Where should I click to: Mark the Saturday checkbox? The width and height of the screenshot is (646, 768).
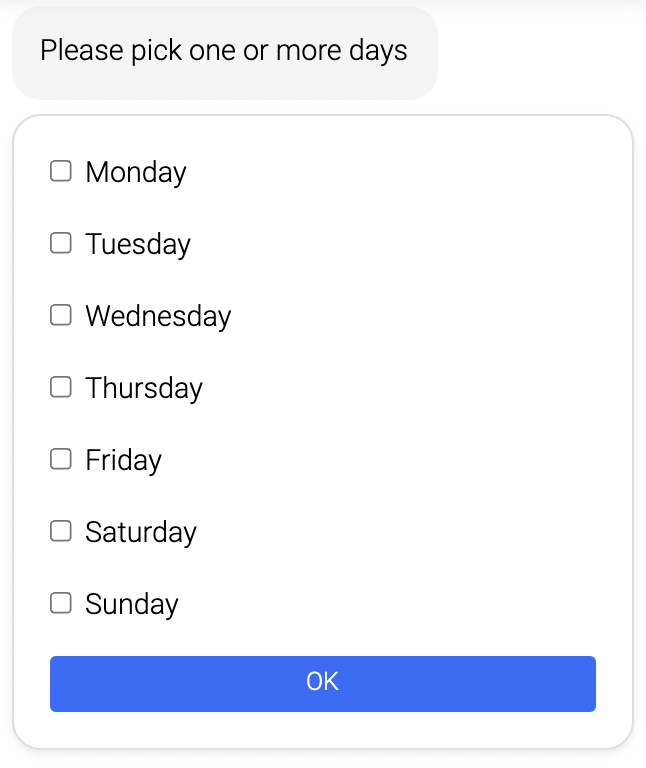coord(61,531)
